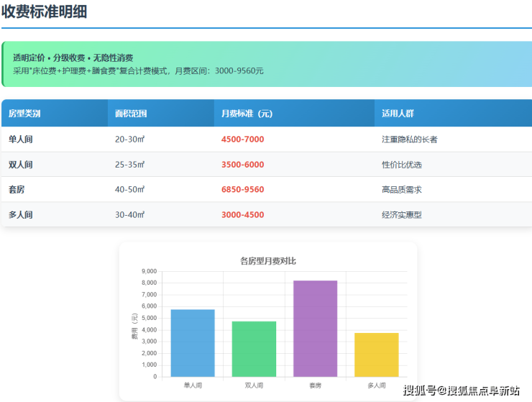Viewport: 532px width, 402px height.
Task: Click the 房型类别 column header
Action: point(24,114)
